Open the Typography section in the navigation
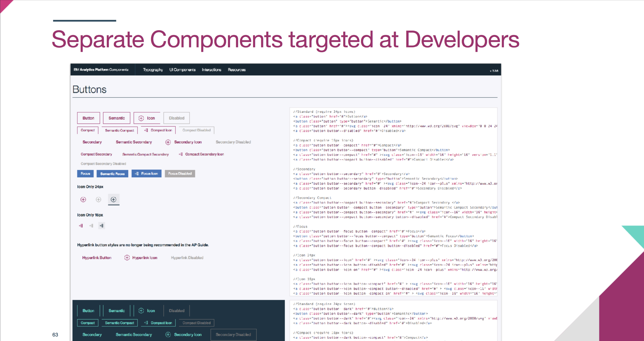This screenshot has height=341, width=644. (153, 70)
